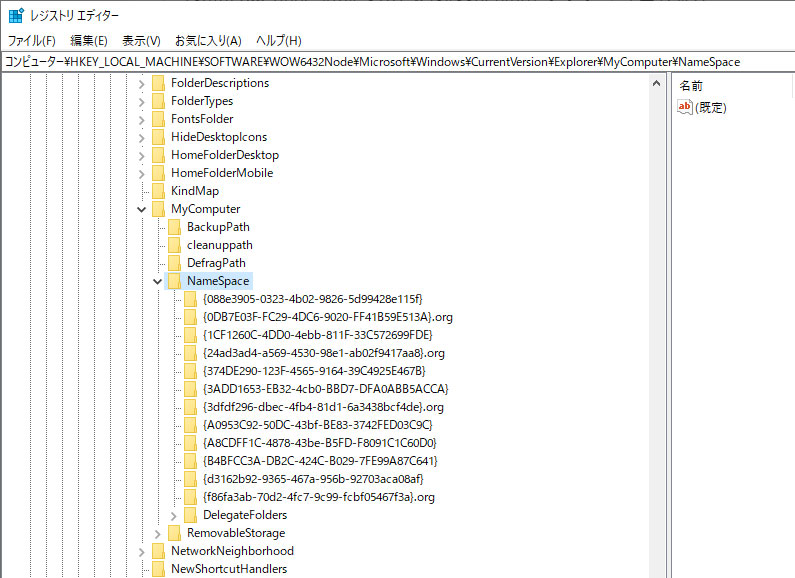The height and width of the screenshot is (578, 795).
Task: Expand the FolderDescriptions key
Action: pos(141,84)
